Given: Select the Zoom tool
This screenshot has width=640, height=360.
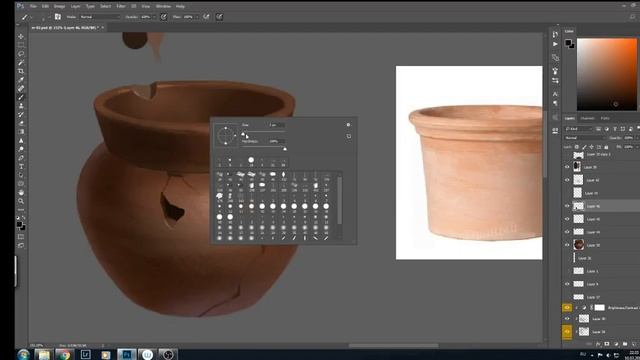Looking at the screenshot, I should [21, 201].
